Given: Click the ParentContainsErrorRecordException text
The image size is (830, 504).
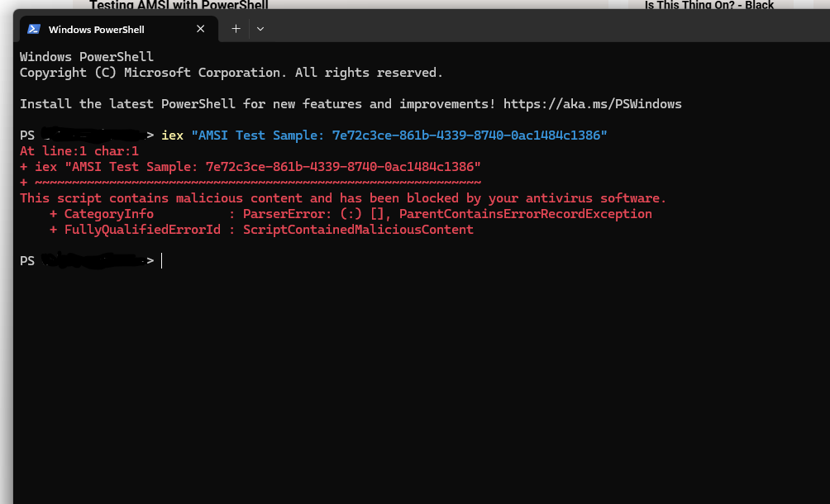Looking at the screenshot, I should pos(526,214).
